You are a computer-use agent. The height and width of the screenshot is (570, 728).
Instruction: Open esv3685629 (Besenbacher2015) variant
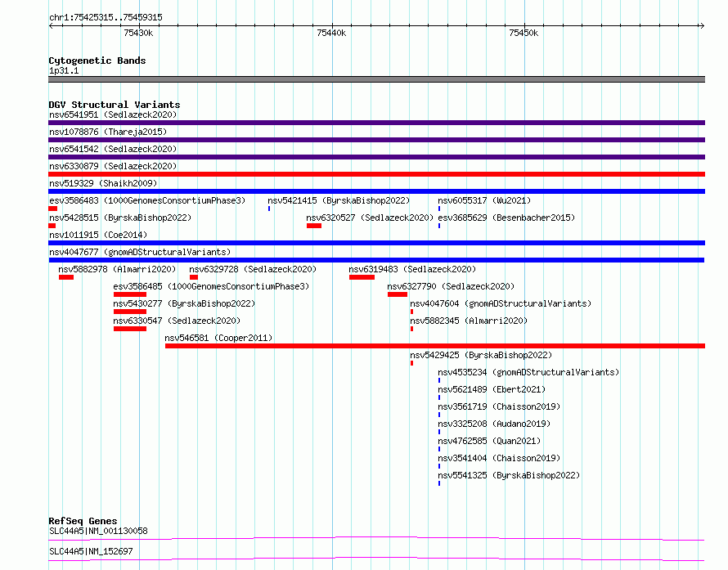pos(506,218)
